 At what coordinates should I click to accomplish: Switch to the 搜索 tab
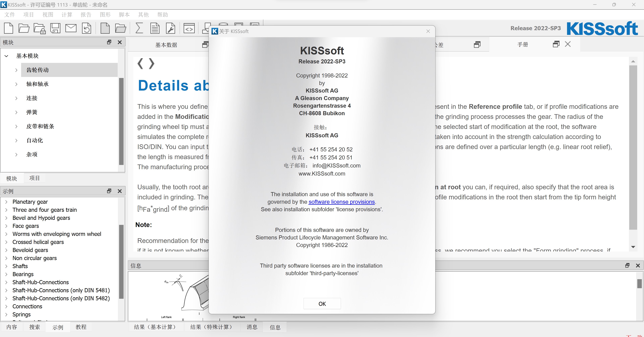[35, 327]
